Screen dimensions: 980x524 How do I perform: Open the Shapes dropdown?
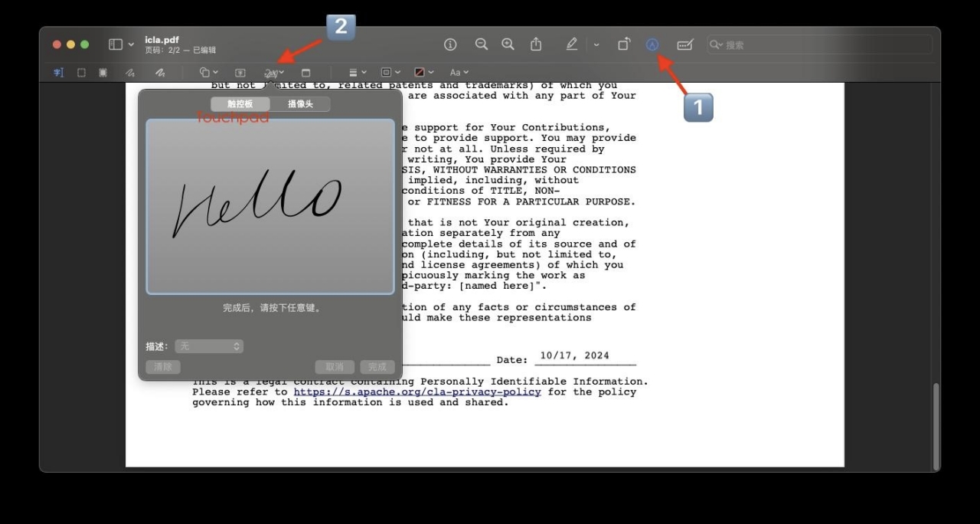point(208,73)
